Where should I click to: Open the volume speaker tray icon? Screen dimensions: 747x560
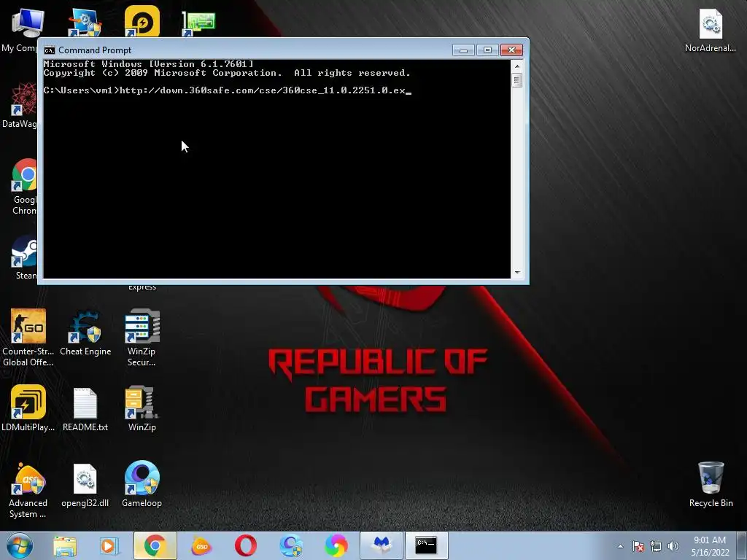tap(673, 546)
